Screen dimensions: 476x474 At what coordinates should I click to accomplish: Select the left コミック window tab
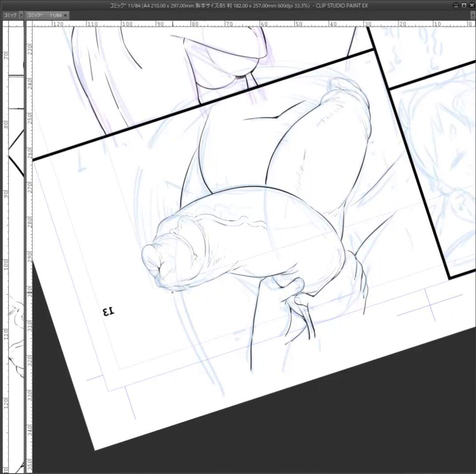tap(10, 15)
